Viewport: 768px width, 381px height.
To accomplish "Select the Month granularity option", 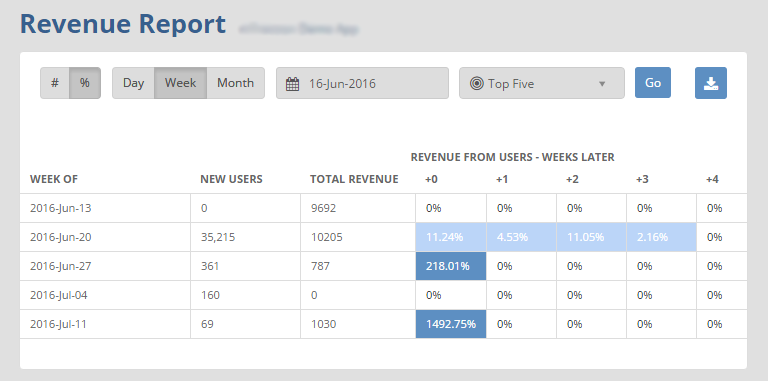I will (x=236, y=83).
